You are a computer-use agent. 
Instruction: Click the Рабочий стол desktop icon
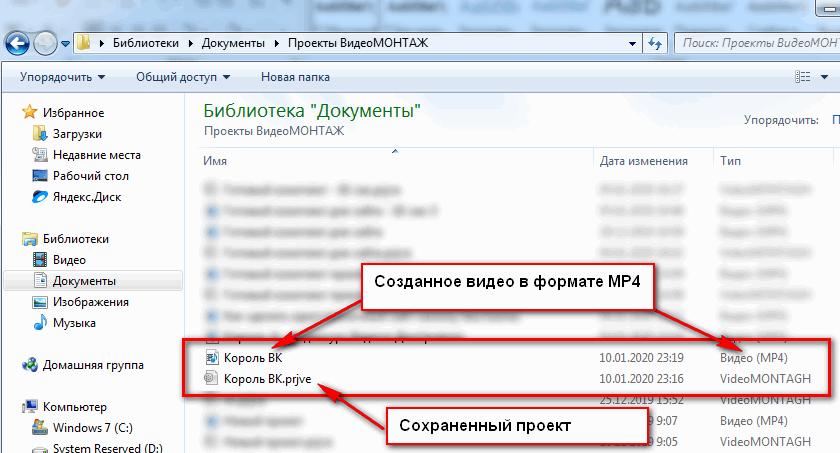pos(40,176)
